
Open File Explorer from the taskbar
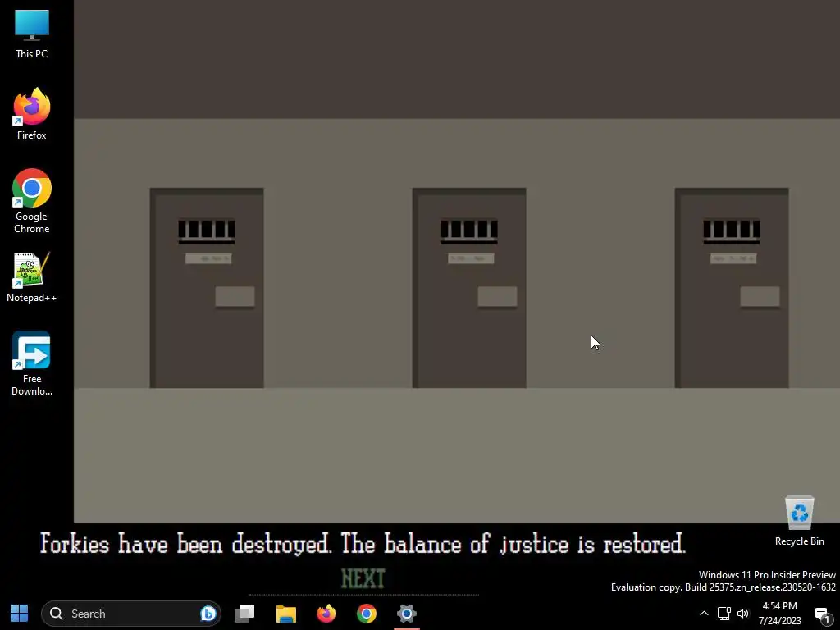click(x=286, y=614)
